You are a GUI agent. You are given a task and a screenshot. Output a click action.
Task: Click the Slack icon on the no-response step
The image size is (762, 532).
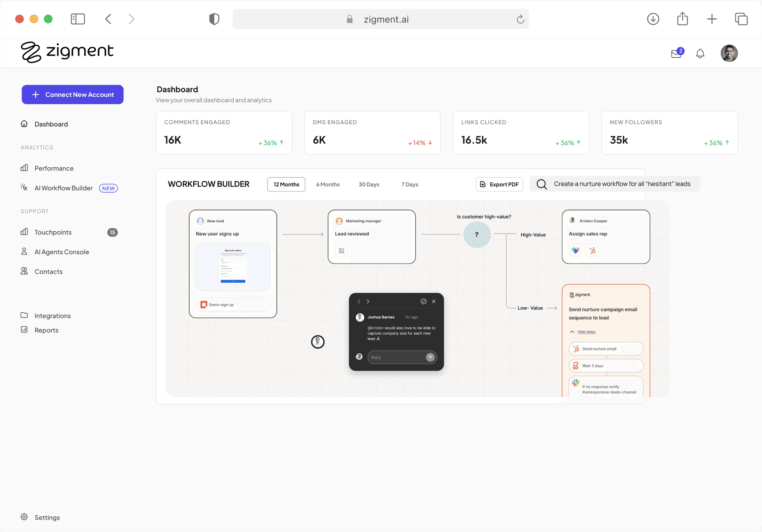coord(575,383)
